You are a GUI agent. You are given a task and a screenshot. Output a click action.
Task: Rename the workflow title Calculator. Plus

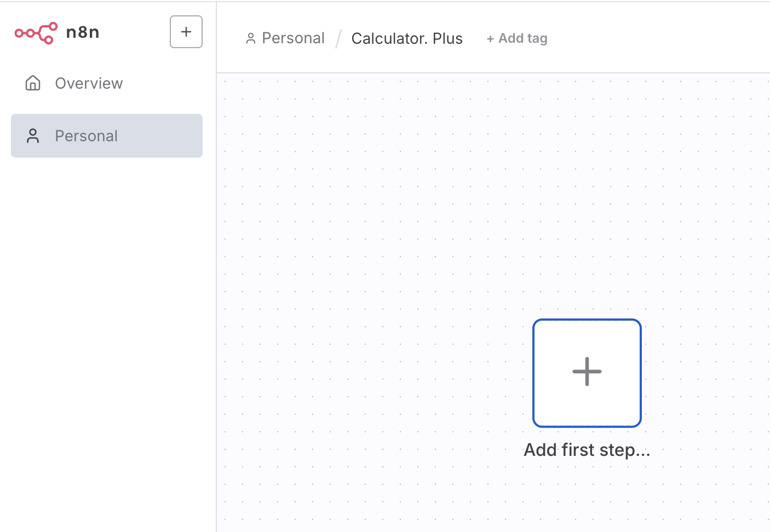[x=407, y=38]
